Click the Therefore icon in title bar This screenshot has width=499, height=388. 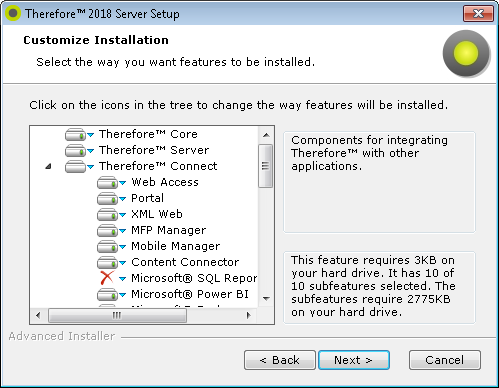tap(13, 14)
